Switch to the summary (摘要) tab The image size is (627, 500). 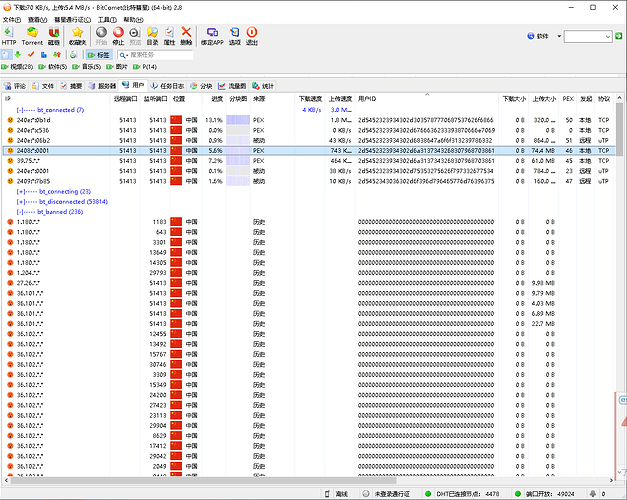pos(71,86)
